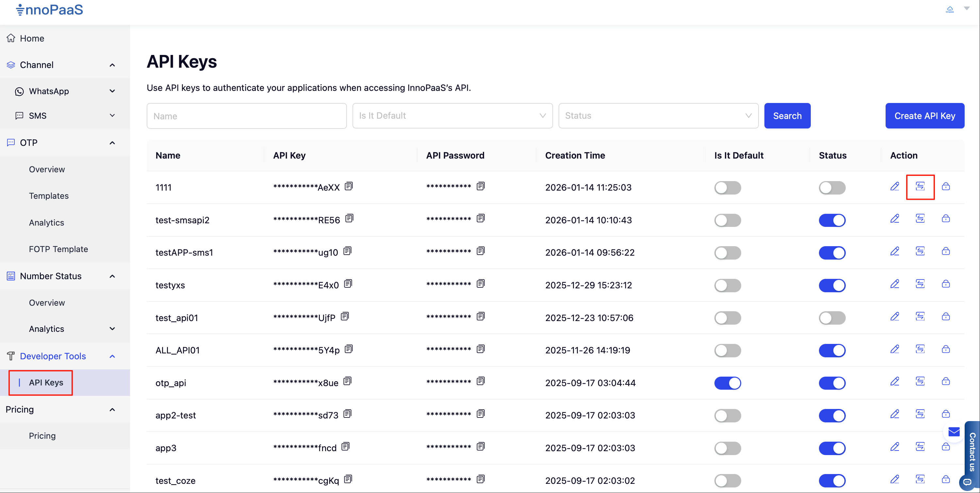Image resolution: width=980 pixels, height=493 pixels.
Task: Copy the API key ending in AeXX
Action: [349, 186]
